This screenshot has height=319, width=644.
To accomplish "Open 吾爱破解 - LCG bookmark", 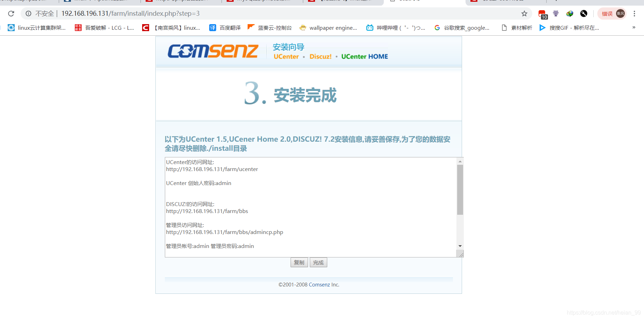I will pos(104,28).
